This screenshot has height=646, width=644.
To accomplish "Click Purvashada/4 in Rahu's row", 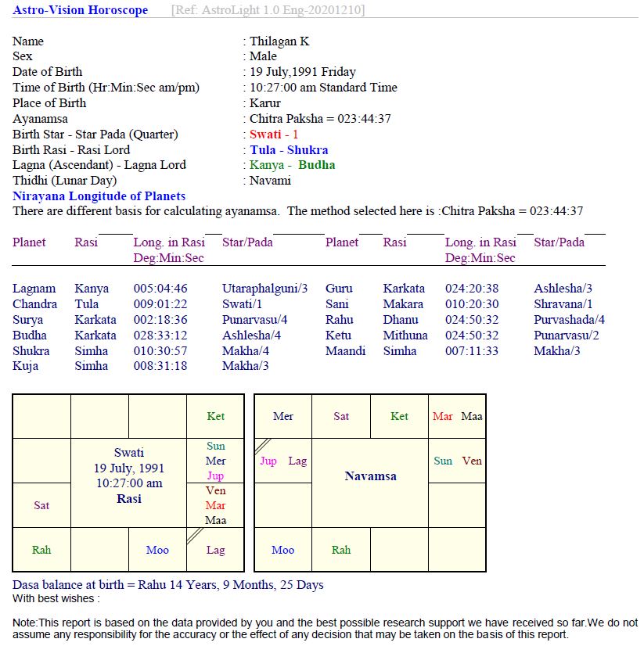I will 569,320.
